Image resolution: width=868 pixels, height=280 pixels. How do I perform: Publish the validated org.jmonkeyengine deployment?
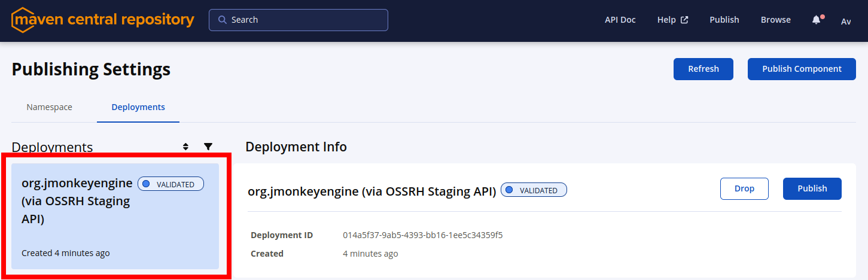pyautogui.click(x=812, y=188)
